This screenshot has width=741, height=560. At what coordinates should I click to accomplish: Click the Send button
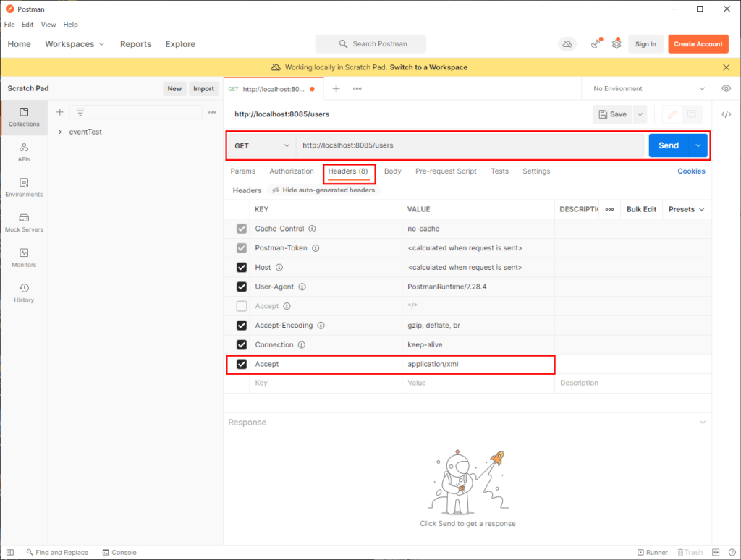pos(668,145)
